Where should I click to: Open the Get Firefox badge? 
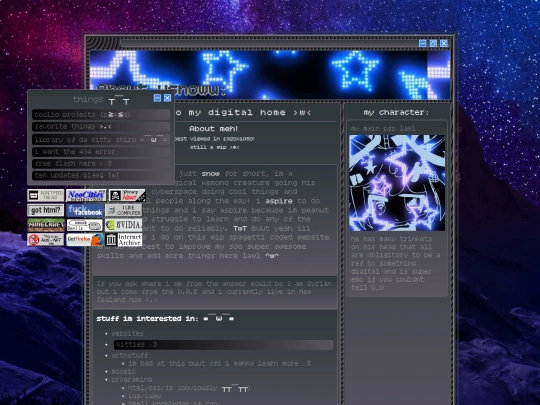pyautogui.click(x=85, y=240)
